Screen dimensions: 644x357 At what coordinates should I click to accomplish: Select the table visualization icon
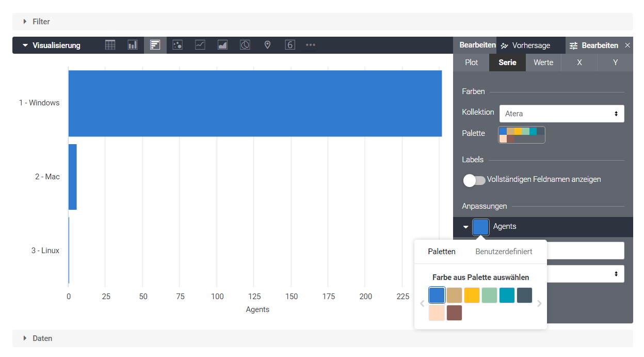pos(110,45)
